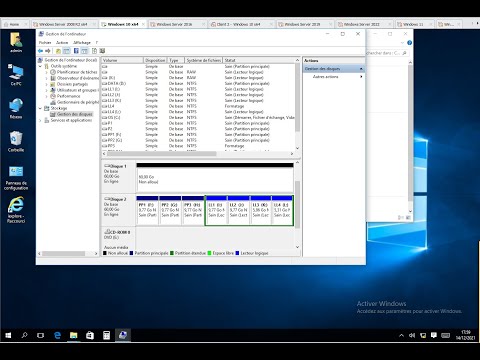
Task: Collapse the Outils système node
Action: [x=40, y=66]
